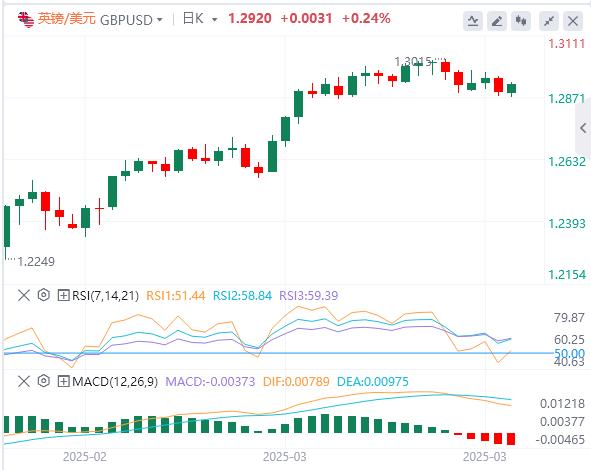Click the +0.24% percent change
Screen dimensions: 591x470
[x=366, y=18]
